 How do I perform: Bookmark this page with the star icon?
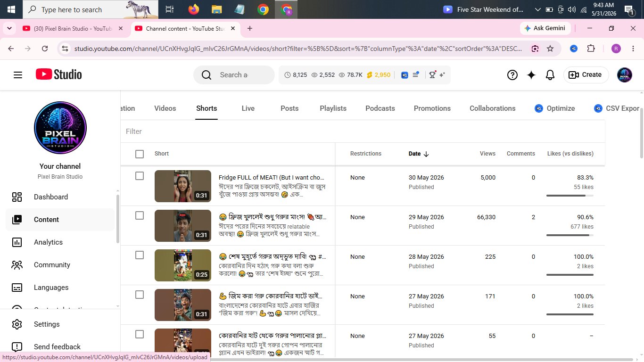pyautogui.click(x=550, y=49)
